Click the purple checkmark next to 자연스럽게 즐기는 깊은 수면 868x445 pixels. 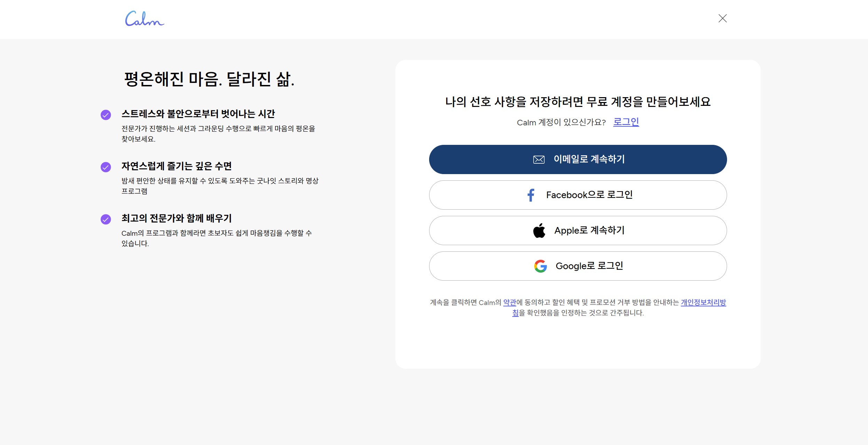click(x=106, y=167)
